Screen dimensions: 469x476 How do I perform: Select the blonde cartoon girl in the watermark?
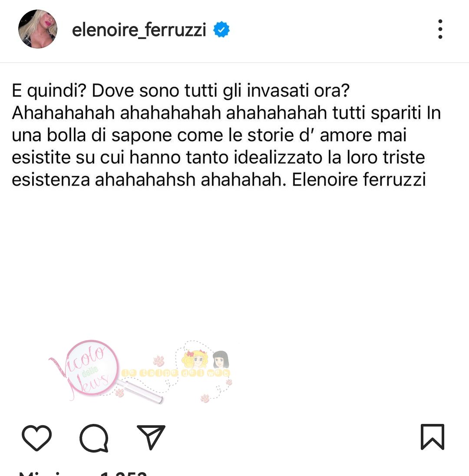tap(195, 359)
